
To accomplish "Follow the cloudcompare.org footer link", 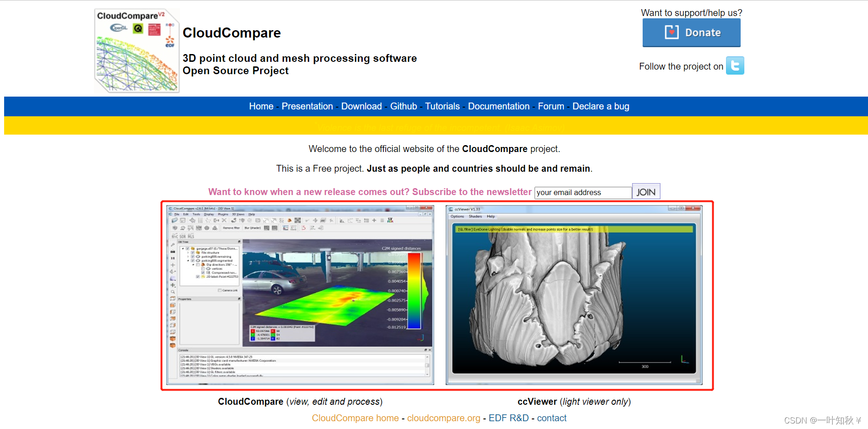I will (444, 418).
